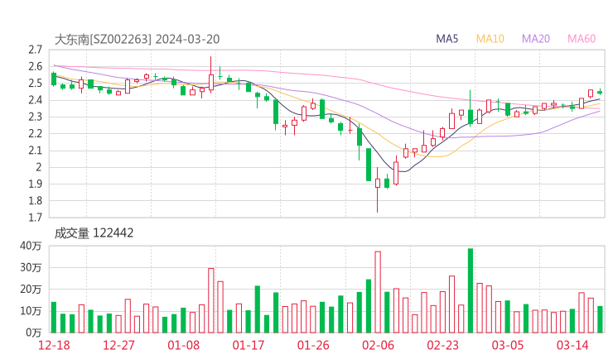The image size is (613, 364).
Task: Click the 2.3 price axis label
Action: coord(35,117)
